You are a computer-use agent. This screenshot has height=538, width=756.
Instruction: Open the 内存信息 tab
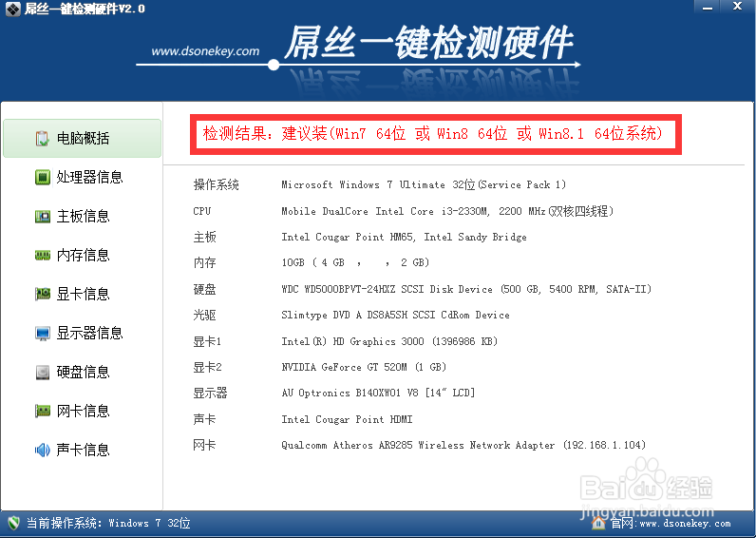pyautogui.click(x=82, y=256)
